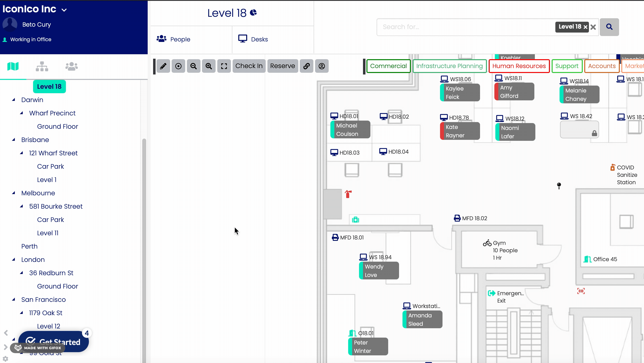Open the map view sidebar tab
Image resolution: width=644 pixels, height=363 pixels.
point(13,66)
